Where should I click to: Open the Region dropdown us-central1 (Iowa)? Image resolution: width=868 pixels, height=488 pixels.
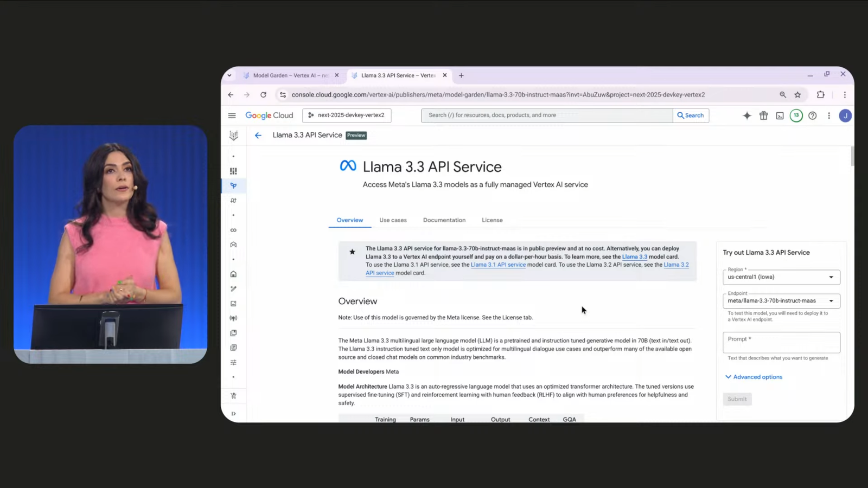[x=781, y=277]
